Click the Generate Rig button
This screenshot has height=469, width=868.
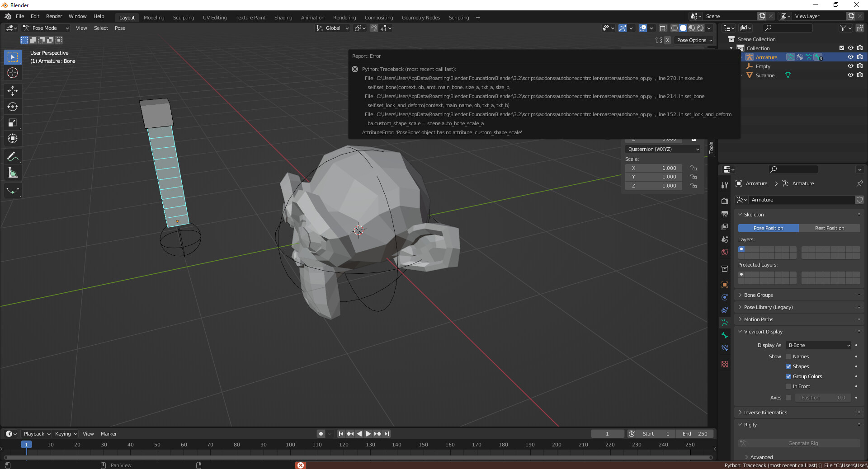pos(802,443)
